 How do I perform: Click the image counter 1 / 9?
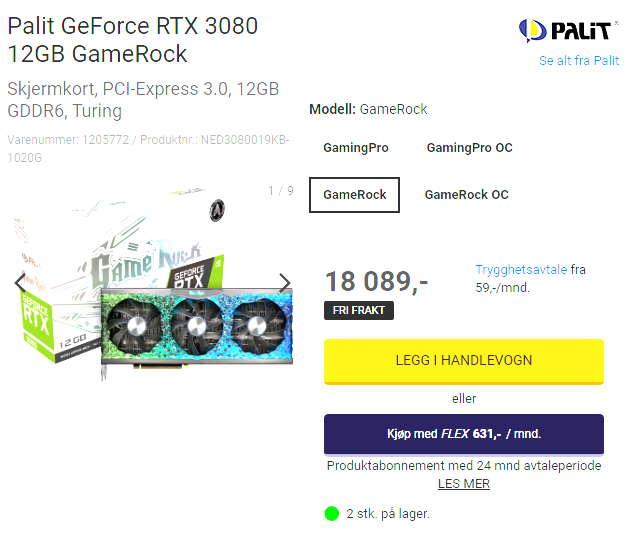[x=281, y=190]
